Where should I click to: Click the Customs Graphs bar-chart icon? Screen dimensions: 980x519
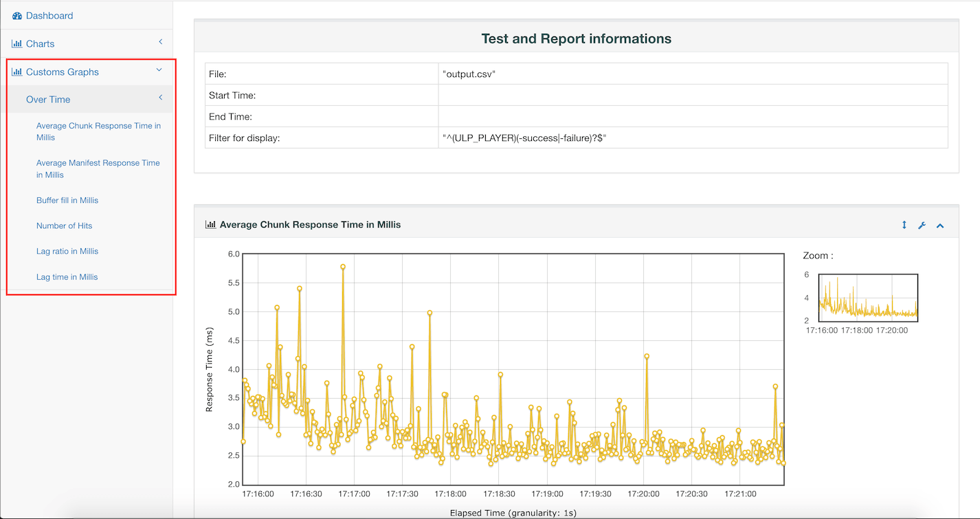click(17, 72)
